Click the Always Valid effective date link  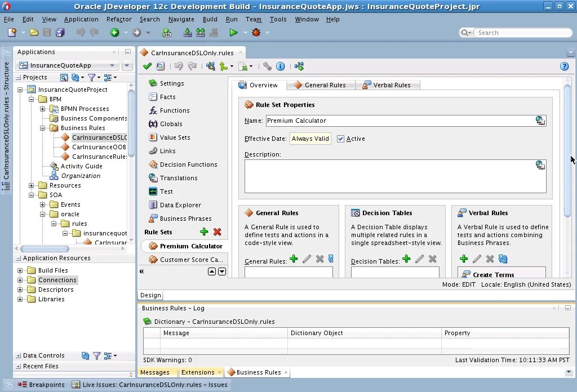point(310,139)
